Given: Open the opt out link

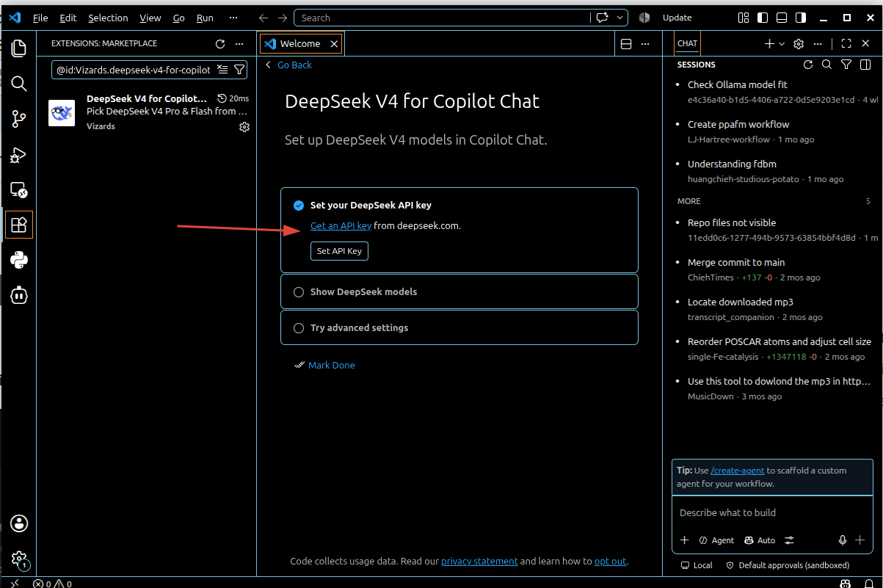Looking at the screenshot, I should click(x=610, y=562).
